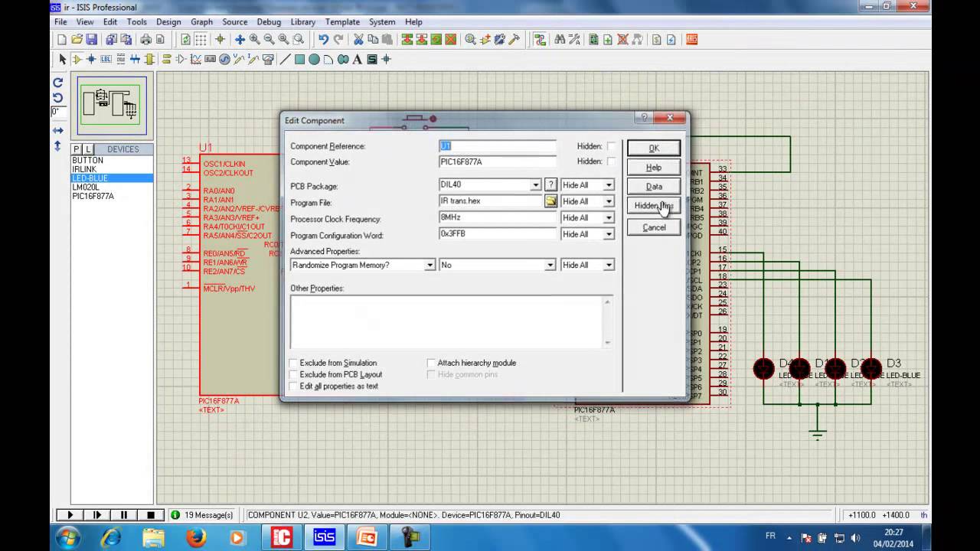
Task: Select the 2D text A tool
Action: (x=358, y=59)
